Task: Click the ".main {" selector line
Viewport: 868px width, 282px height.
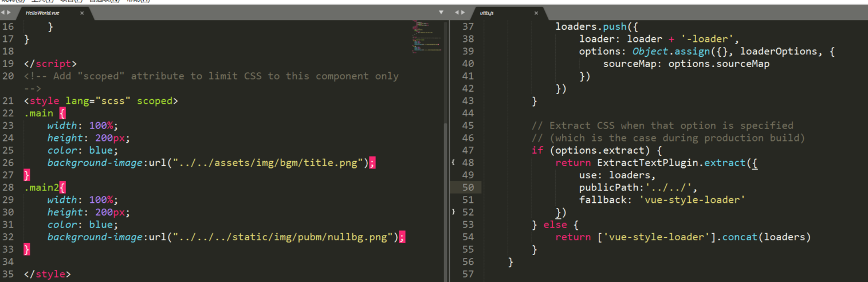Action: [x=45, y=113]
